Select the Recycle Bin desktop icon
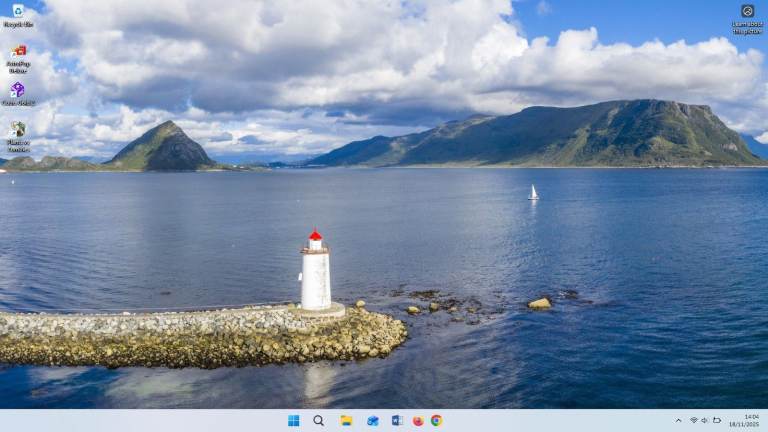 tap(18, 12)
